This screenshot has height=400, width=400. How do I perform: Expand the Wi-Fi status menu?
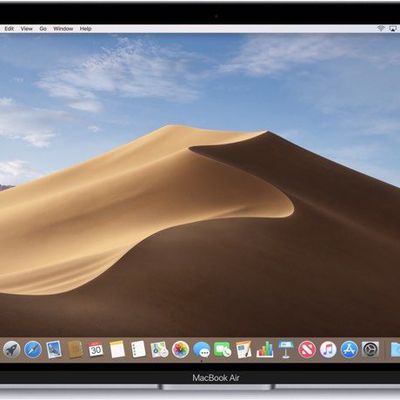(x=381, y=29)
